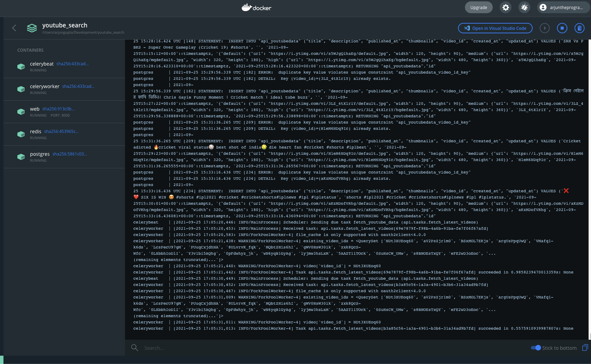Click the celerybeat container icon
This screenshot has width=591, height=364.
pos(21,67)
